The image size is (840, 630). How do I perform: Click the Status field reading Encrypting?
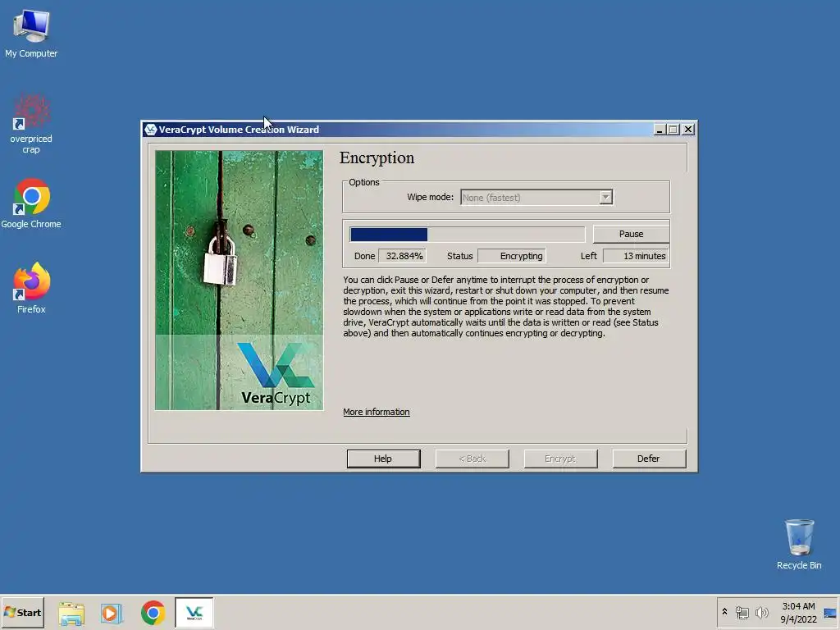(x=512, y=256)
